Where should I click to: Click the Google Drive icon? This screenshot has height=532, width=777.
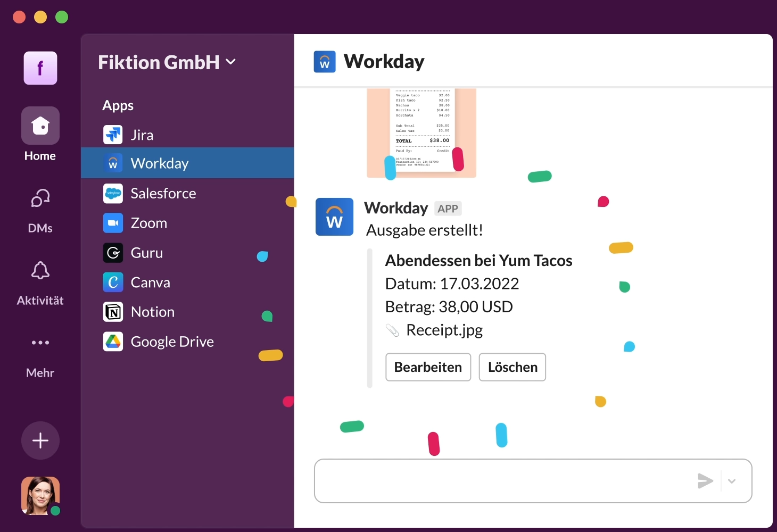[x=113, y=342]
